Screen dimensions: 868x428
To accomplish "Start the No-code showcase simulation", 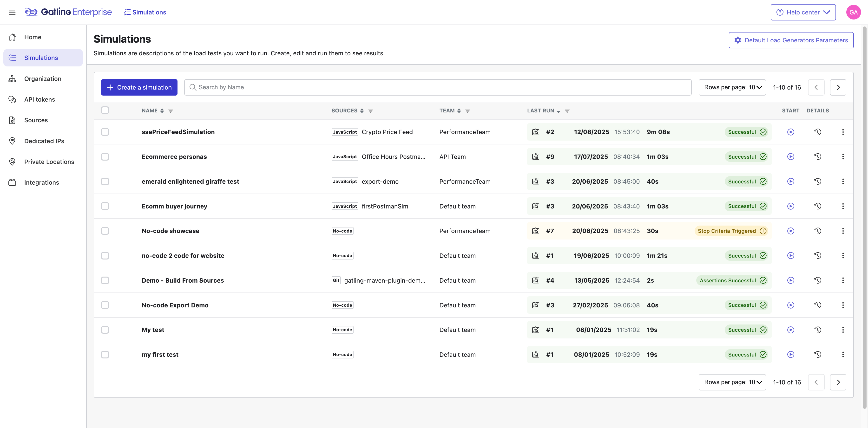I will pyautogui.click(x=790, y=231).
